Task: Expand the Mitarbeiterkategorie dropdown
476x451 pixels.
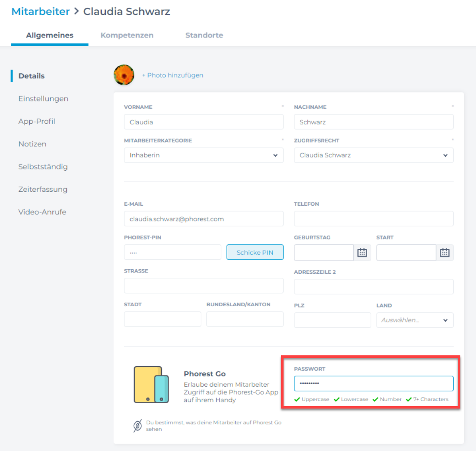Action: tap(204, 155)
